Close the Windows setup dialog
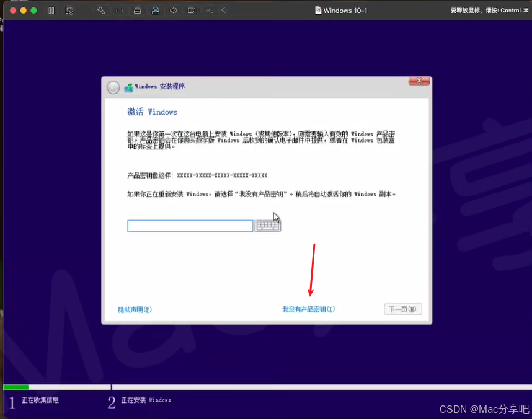This screenshot has height=419, width=532. click(x=419, y=81)
